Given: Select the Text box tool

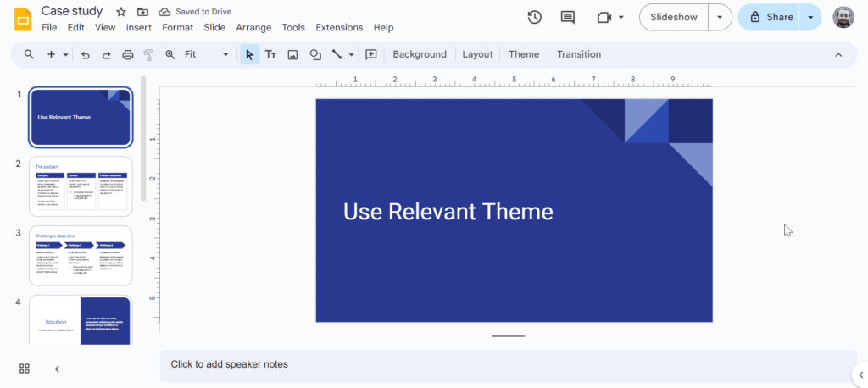Looking at the screenshot, I should click(270, 54).
